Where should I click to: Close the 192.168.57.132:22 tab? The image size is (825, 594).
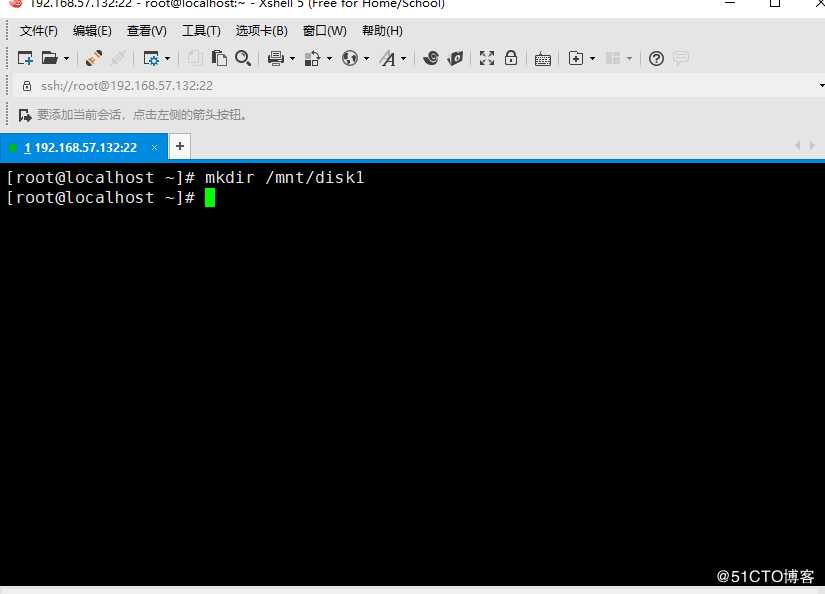tap(154, 148)
